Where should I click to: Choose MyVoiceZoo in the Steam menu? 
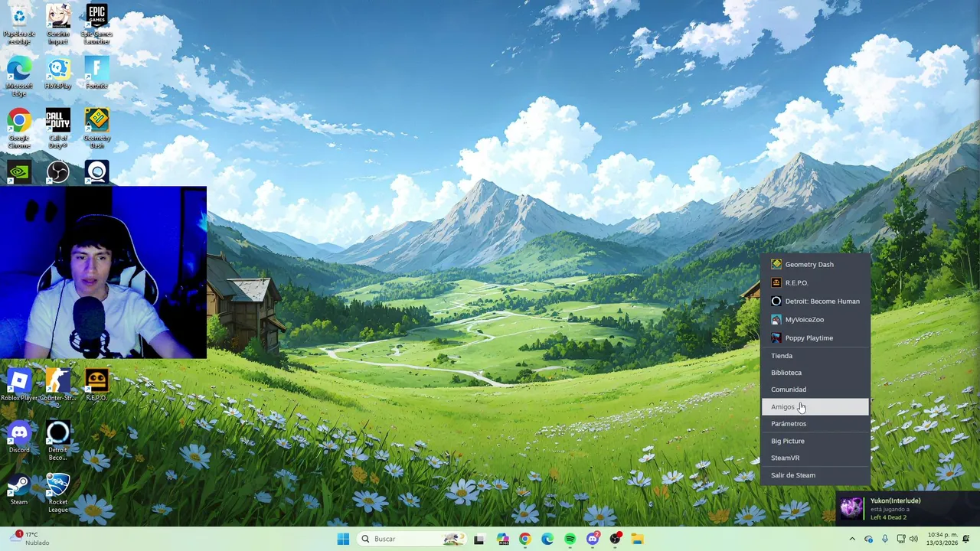[815, 319]
